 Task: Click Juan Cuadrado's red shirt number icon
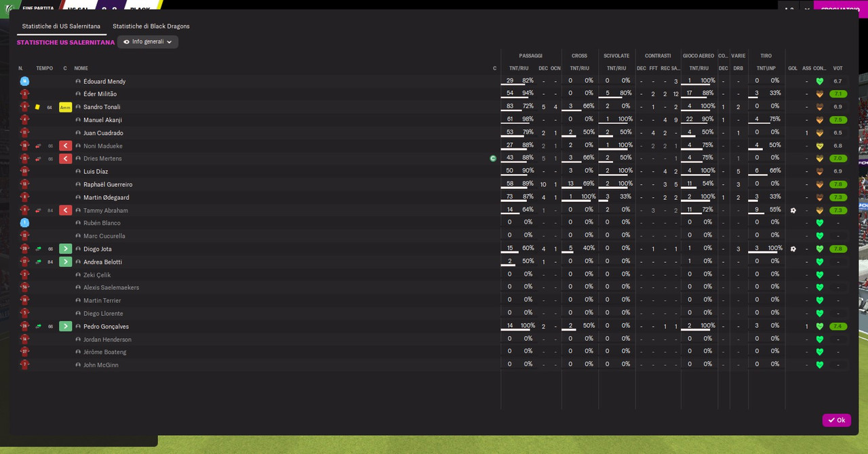click(24, 133)
